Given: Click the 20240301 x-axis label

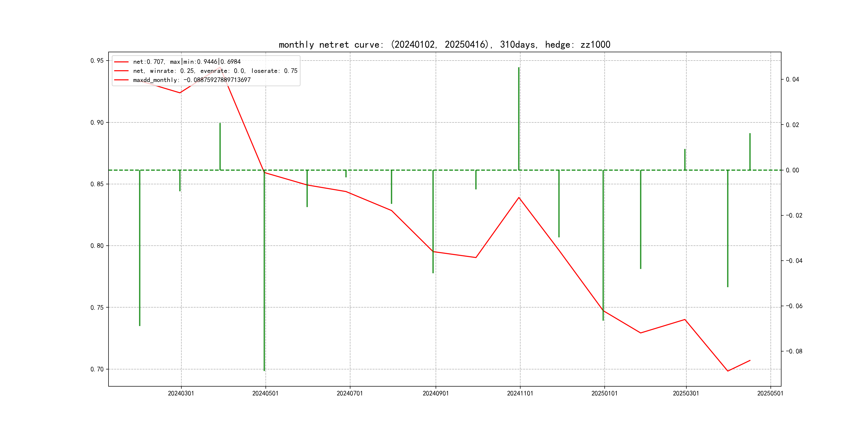Looking at the screenshot, I should [x=181, y=393].
